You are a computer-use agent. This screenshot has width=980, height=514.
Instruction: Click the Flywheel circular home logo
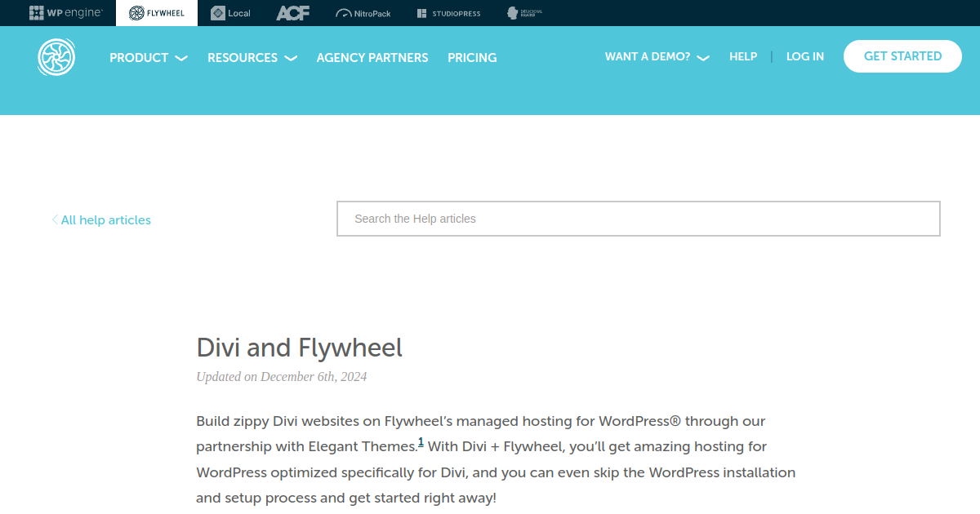56,57
